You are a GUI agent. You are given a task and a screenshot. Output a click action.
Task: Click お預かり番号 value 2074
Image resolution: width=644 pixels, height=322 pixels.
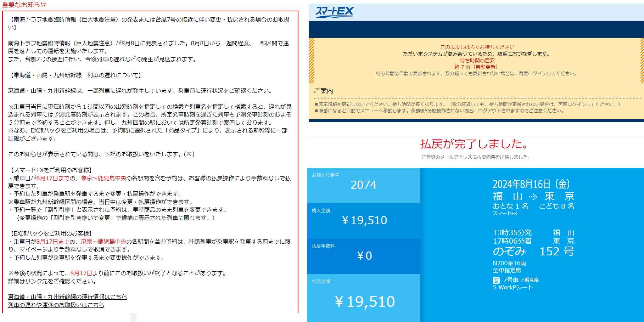[363, 185]
